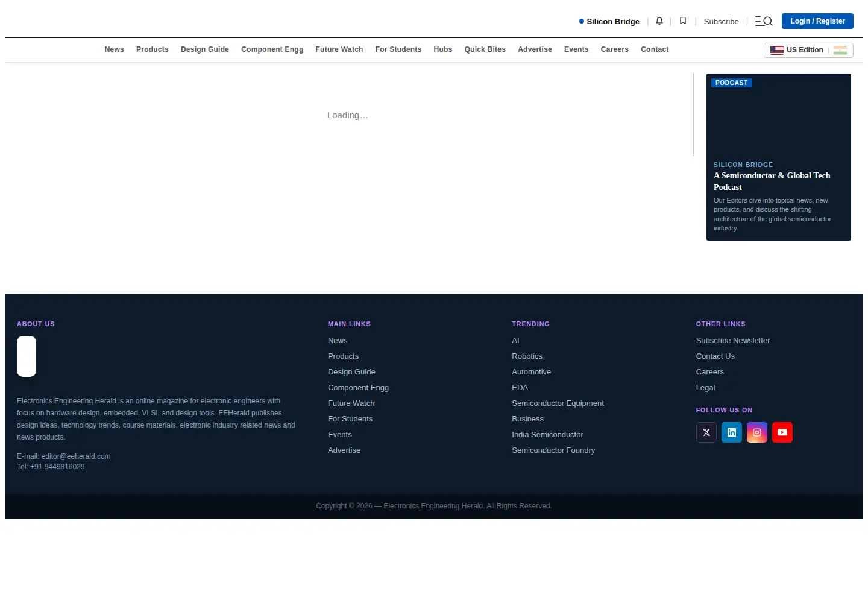Image resolution: width=868 pixels, height=603 pixels.
Task: Open Advertise in the navigation bar
Action: pyautogui.click(x=535, y=49)
